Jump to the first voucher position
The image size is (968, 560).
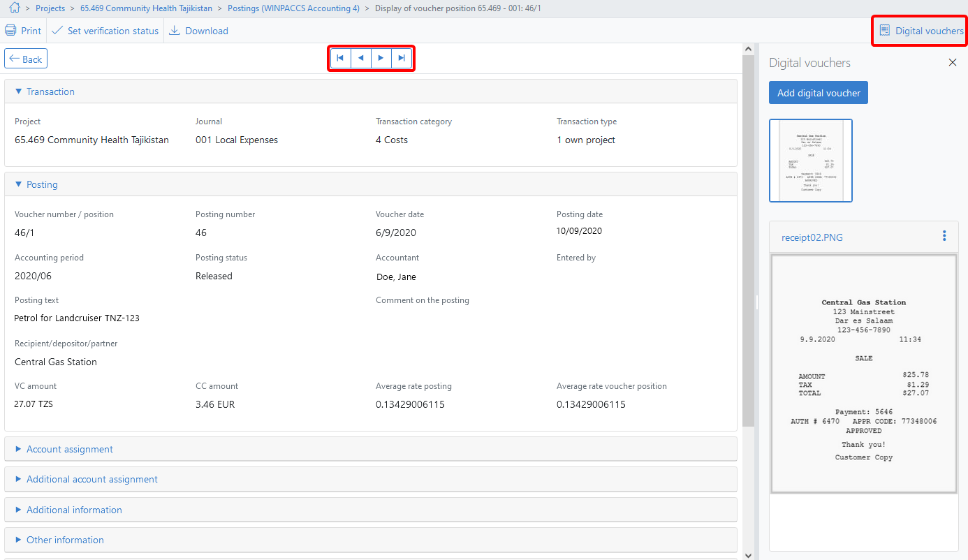coord(340,58)
